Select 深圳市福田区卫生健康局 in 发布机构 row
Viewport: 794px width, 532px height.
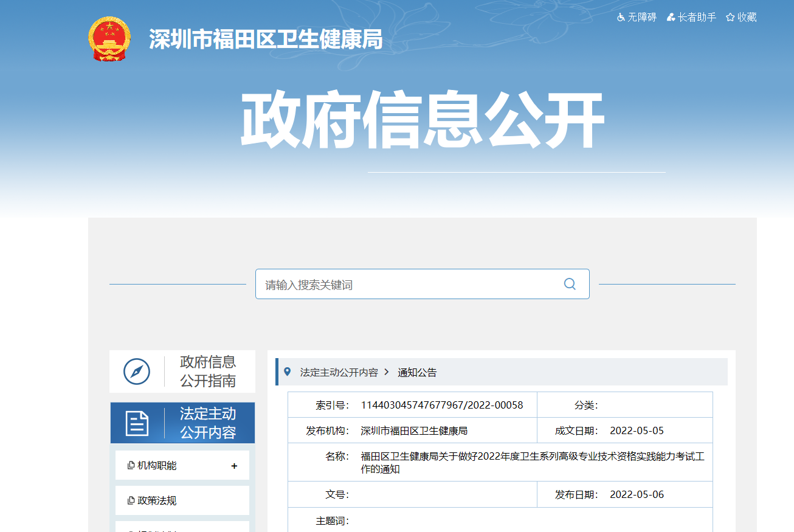414,430
